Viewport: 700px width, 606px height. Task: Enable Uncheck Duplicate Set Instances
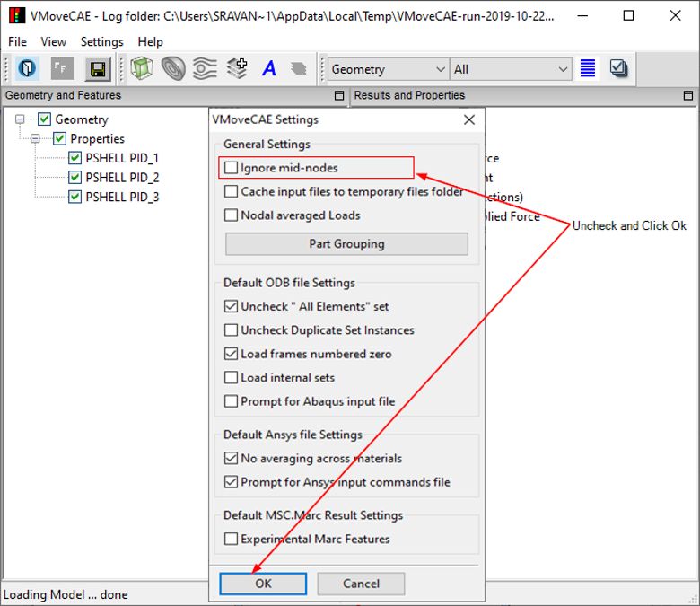tap(231, 330)
